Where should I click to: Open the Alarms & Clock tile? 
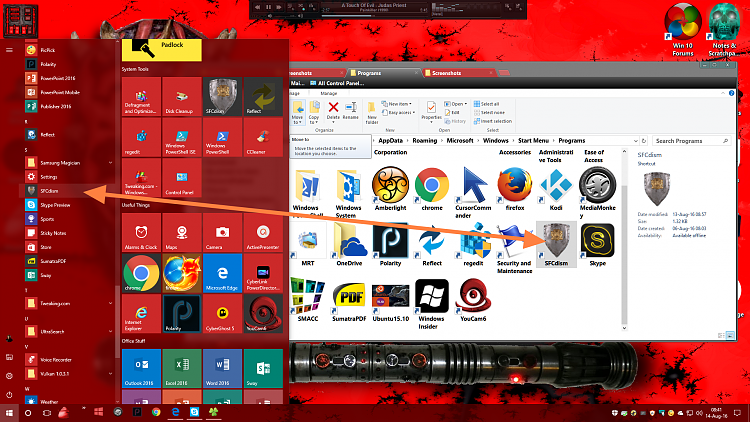(141, 233)
